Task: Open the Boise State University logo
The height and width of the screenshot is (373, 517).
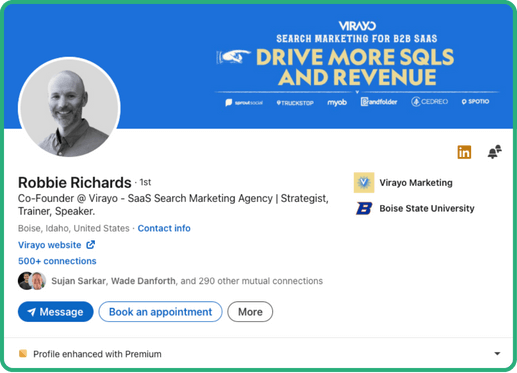Action: tap(364, 209)
